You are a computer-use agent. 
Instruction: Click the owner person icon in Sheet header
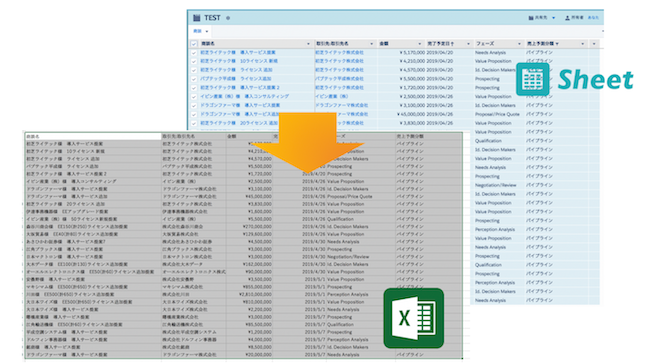coord(567,18)
